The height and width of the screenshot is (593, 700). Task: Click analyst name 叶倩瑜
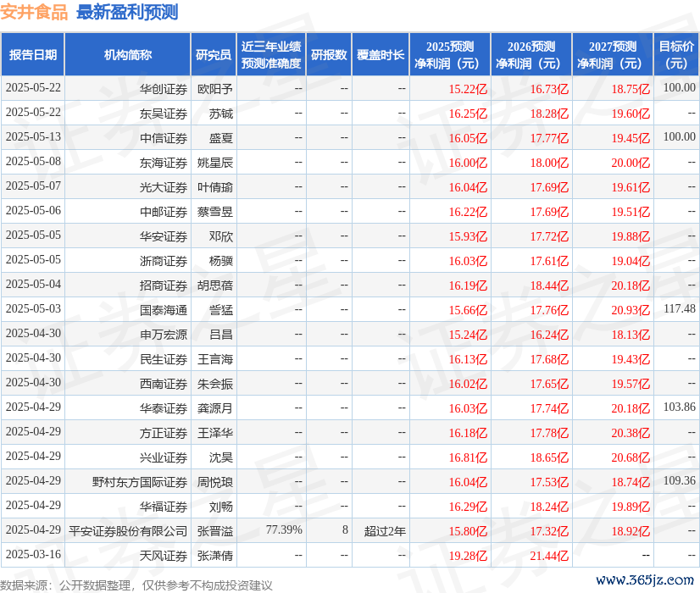click(x=215, y=187)
